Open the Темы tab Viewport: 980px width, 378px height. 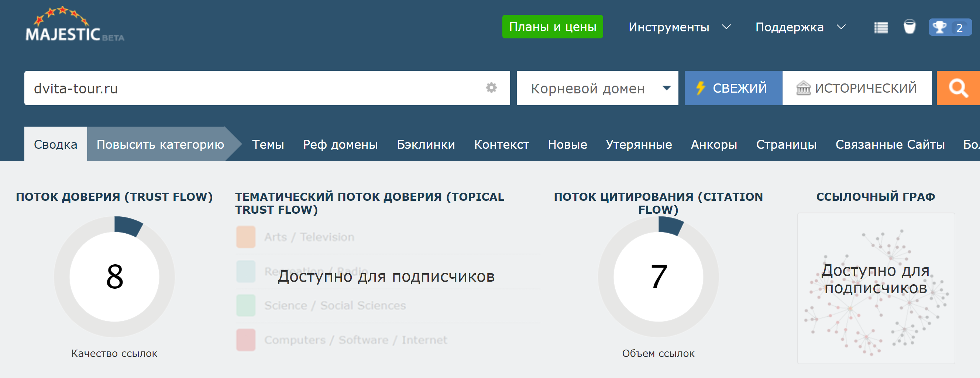pos(268,144)
